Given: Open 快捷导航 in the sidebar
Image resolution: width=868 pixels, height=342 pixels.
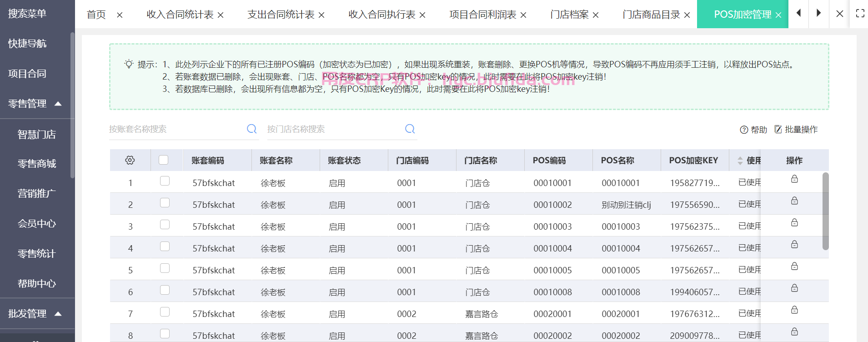Looking at the screenshot, I should point(27,44).
